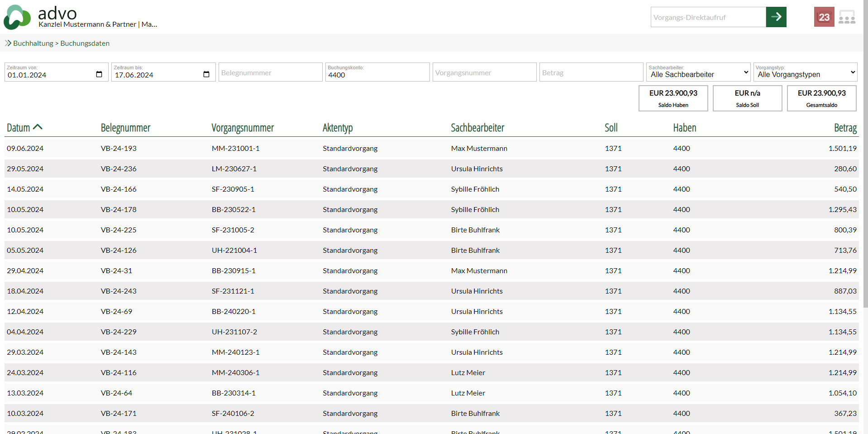Open date picker for Zeitraum von
Viewport: 868px width, 434px height.
[x=99, y=75]
